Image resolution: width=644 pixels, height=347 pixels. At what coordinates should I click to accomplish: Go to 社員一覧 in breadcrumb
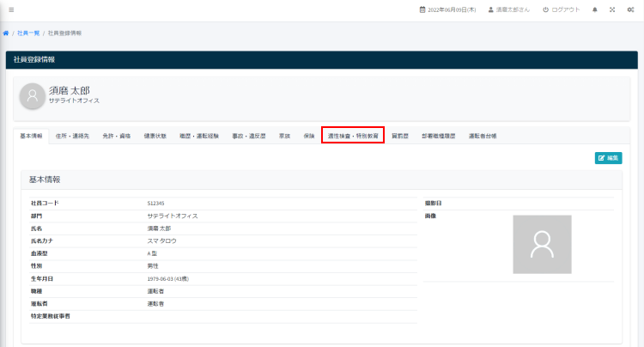click(27, 33)
